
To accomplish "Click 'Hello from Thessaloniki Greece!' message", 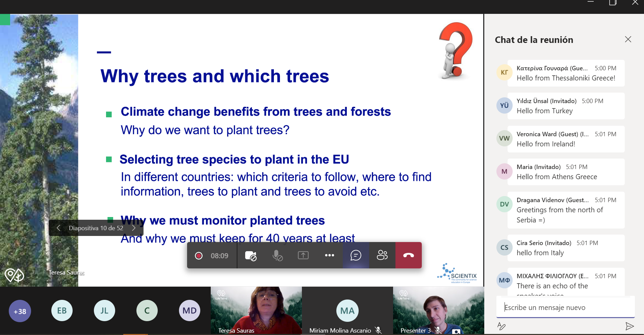I will [566, 78].
